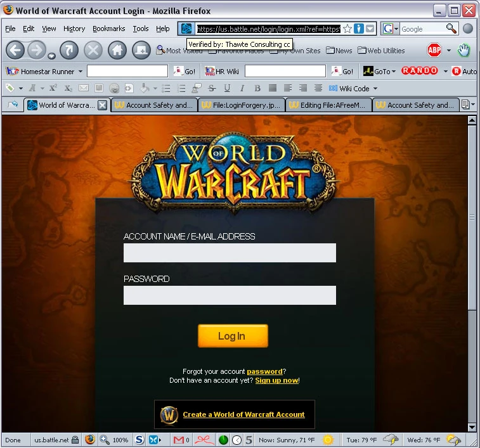
Task: Insert numbered list from wiki toolbar
Action: [x=181, y=89]
